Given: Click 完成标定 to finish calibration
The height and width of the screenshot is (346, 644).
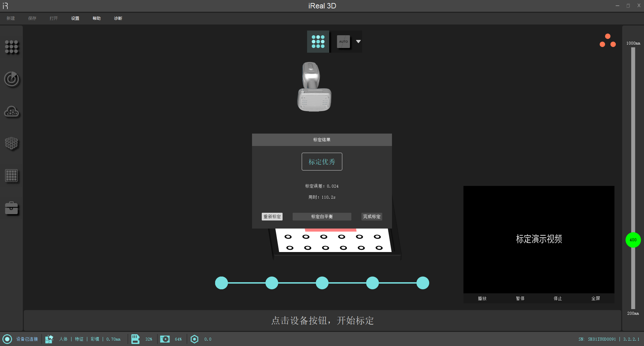Looking at the screenshot, I should (x=372, y=217).
